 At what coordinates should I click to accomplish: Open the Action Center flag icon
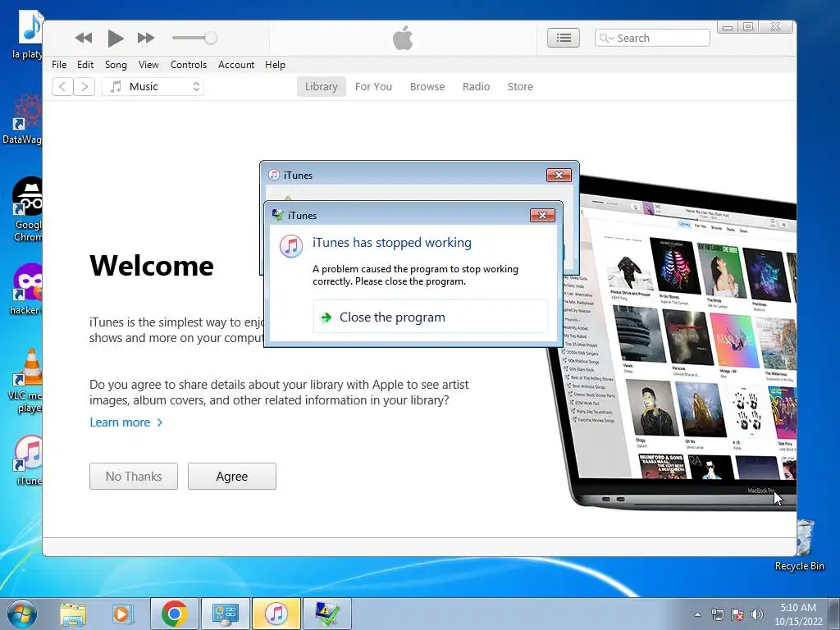(x=737, y=614)
